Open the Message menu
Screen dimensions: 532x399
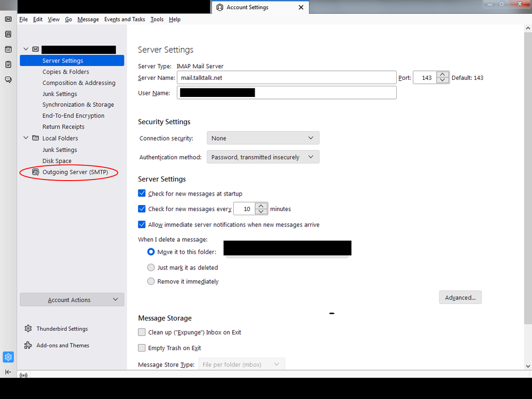coord(88,19)
